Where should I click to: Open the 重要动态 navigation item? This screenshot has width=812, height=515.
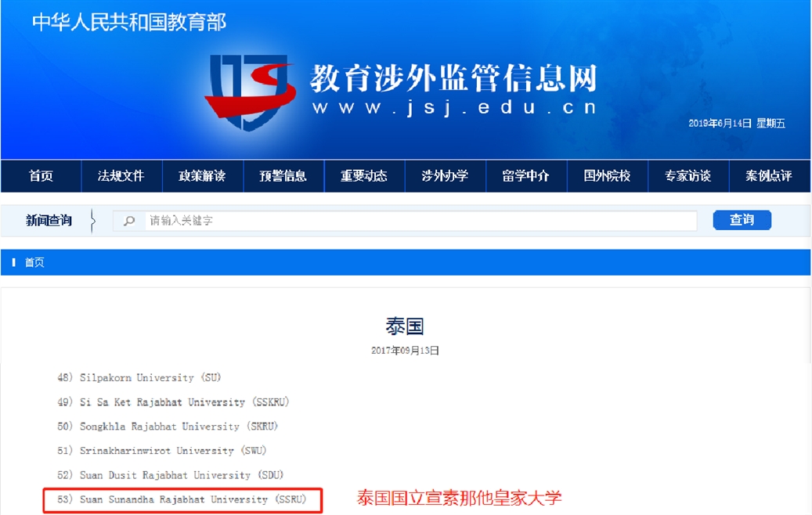(x=364, y=176)
